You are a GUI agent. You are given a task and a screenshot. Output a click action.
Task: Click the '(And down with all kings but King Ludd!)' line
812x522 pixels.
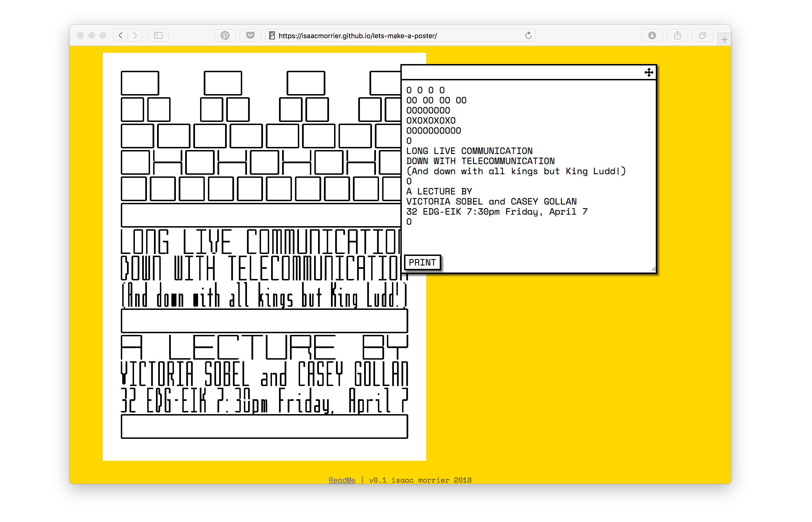click(516, 171)
